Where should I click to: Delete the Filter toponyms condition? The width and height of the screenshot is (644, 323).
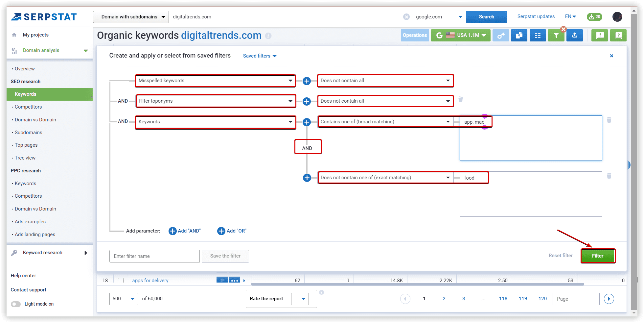pos(461,99)
